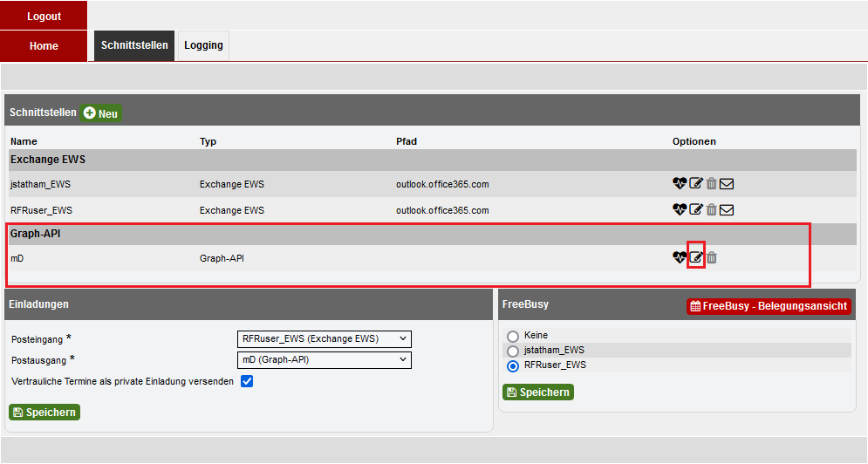Open the Posteingang dropdown
Image resolution: width=868 pixels, height=464 pixels.
325,339
